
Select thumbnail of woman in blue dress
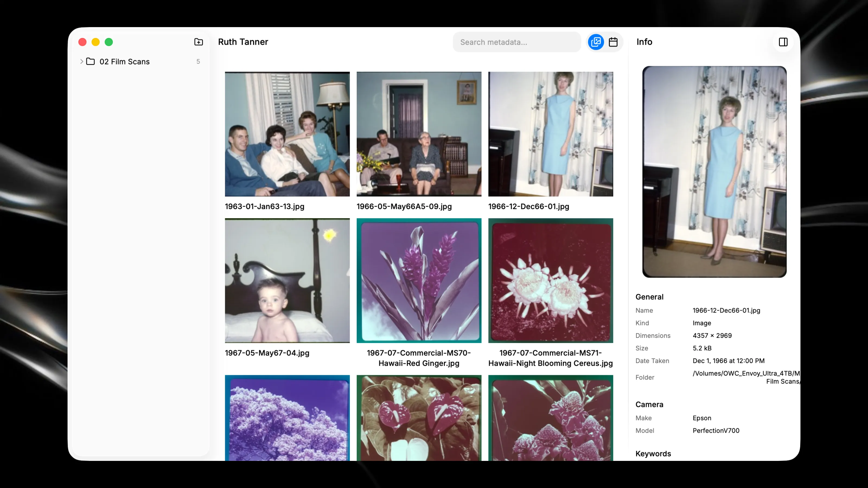[551, 134]
